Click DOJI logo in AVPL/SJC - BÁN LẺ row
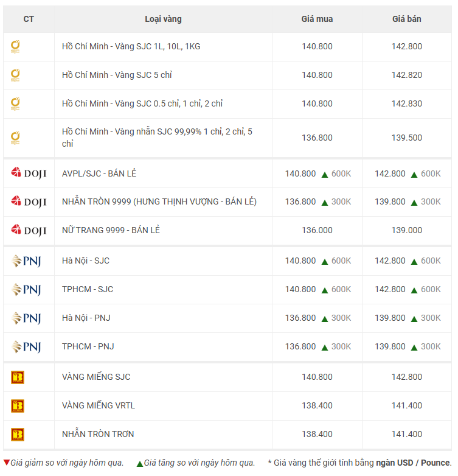Image resolution: width=458 pixels, height=476 pixels. (x=29, y=173)
